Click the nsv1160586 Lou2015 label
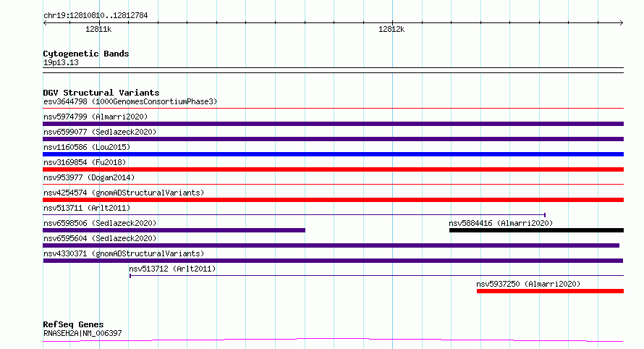The height and width of the screenshot is (349, 644). (87, 147)
